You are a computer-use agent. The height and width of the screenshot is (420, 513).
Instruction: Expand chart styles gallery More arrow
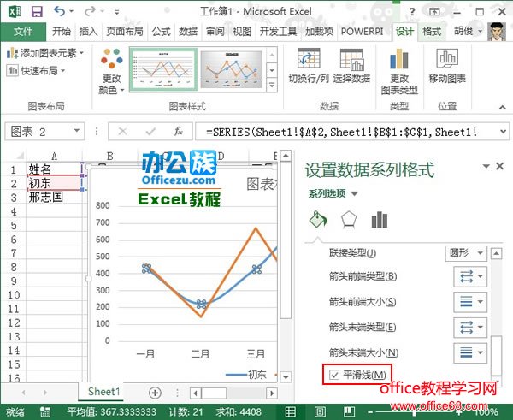(272, 86)
